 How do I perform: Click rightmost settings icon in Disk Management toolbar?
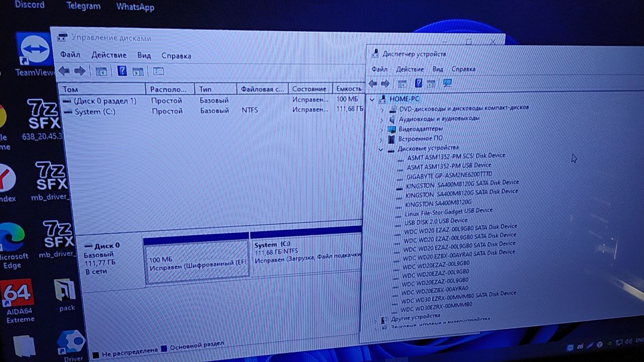point(158,71)
